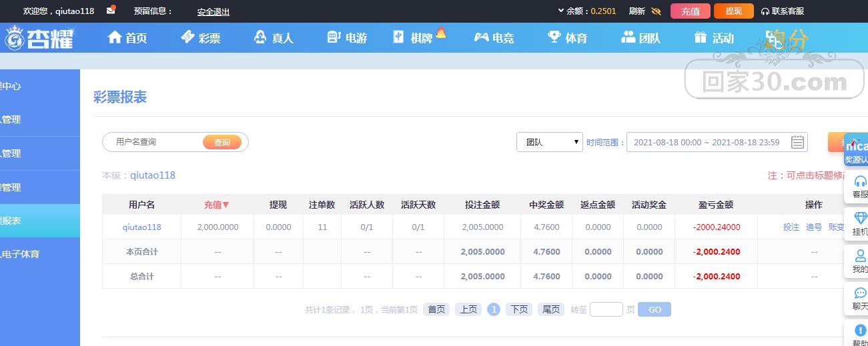Open the calendar icon in date range
The image size is (868, 346).
(x=797, y=142)
